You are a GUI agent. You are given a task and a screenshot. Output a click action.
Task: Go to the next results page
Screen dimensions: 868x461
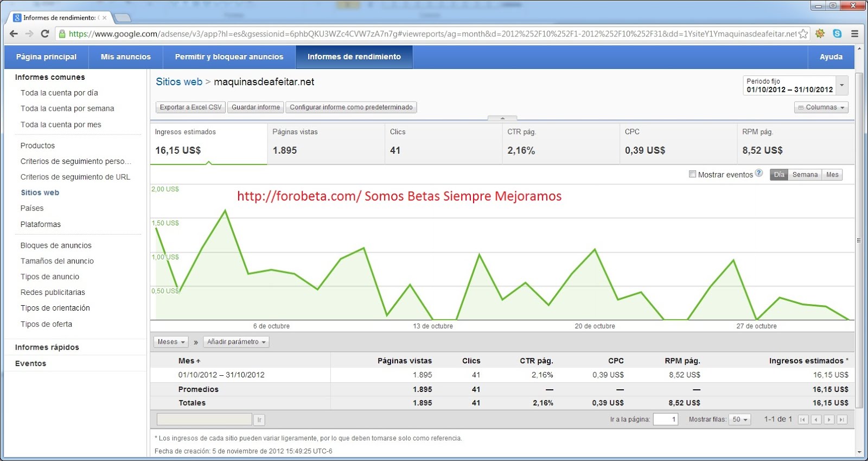(829, 420)
